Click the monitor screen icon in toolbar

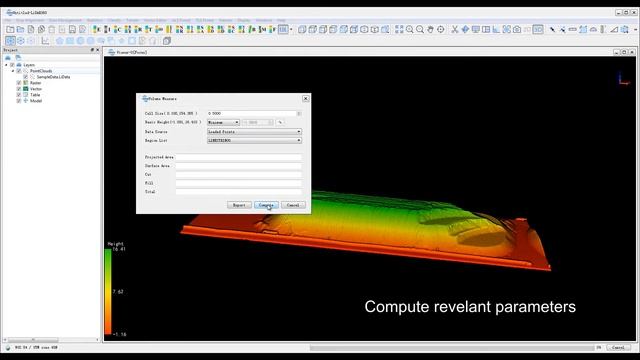point(476,29)
